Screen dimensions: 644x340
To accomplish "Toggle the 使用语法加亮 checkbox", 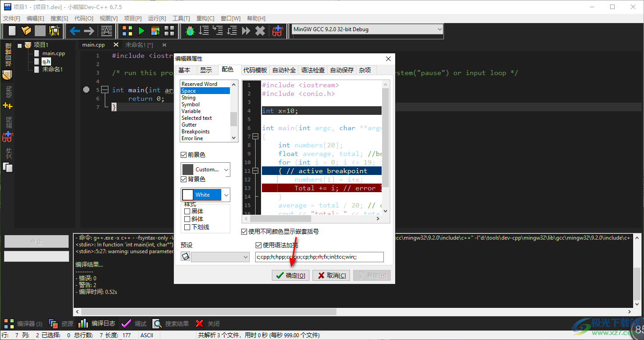I will click(259, 245).
